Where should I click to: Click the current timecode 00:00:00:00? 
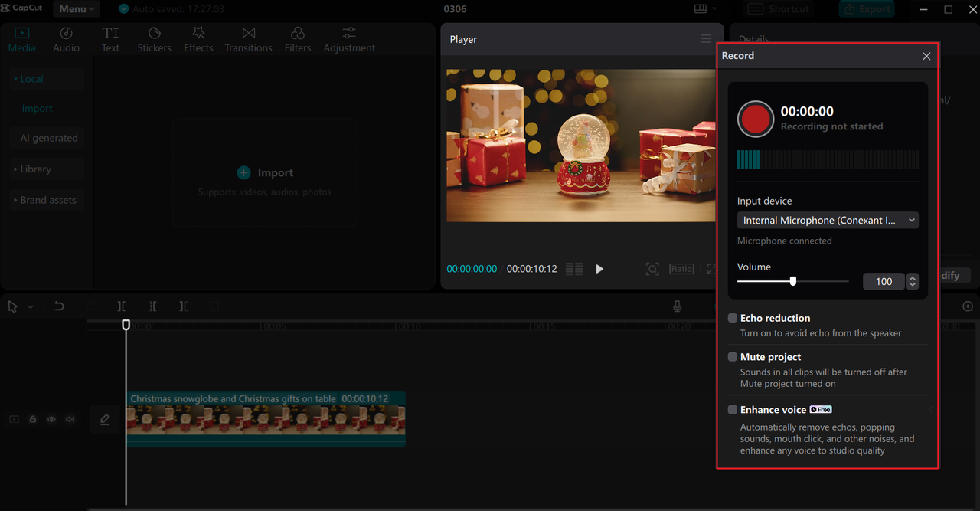472,269
